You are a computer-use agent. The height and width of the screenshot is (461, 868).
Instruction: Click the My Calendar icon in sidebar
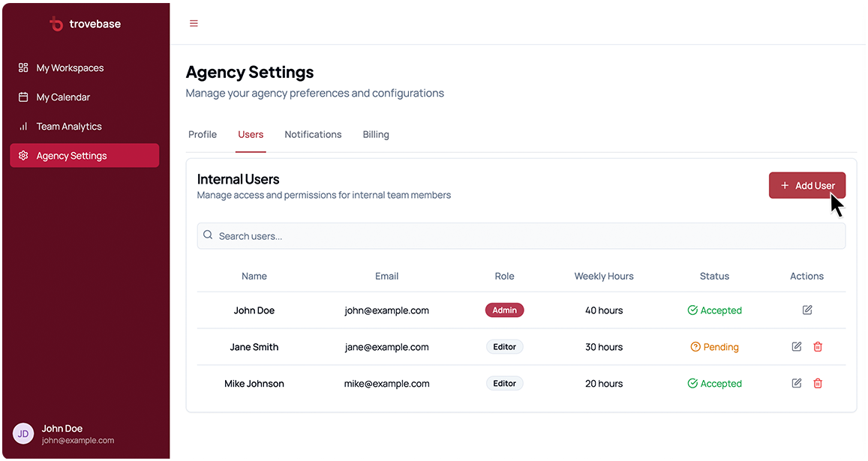(x=23, y=97)
